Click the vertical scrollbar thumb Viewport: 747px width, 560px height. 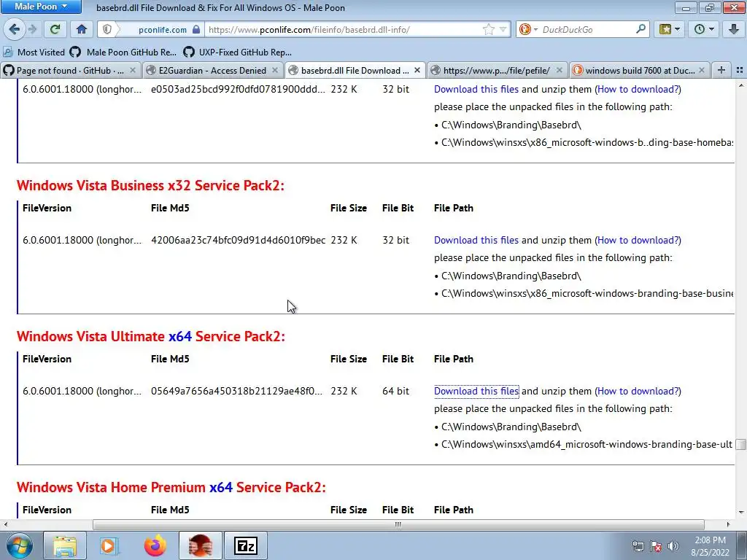pyautogui.click(x=741, y=444)
